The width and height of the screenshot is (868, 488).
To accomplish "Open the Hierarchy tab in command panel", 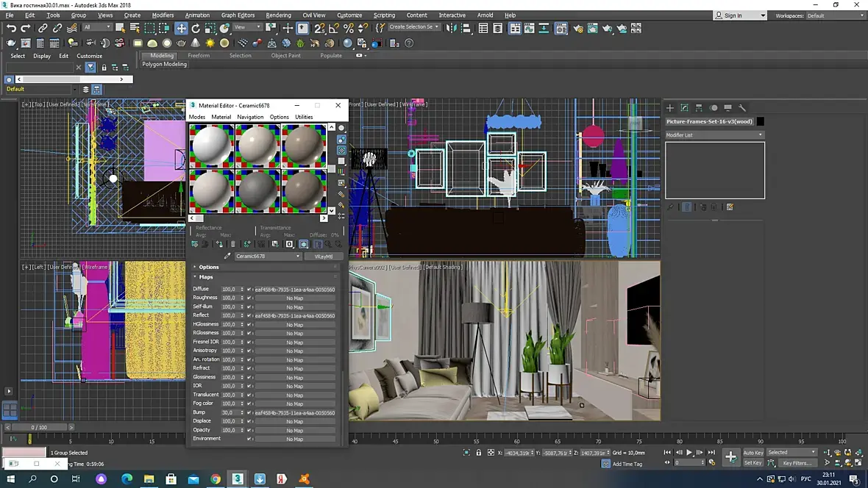I will [699, 108].
